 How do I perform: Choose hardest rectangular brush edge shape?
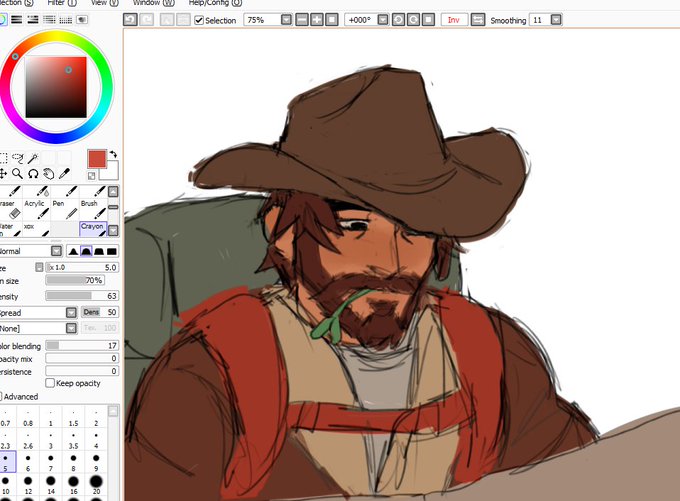[x=112, y=251]
